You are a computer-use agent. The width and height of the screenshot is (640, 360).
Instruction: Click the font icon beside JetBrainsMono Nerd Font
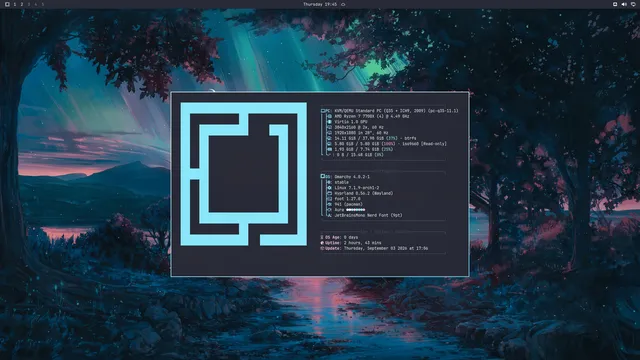pyautogui.click(x=329, y=216)
